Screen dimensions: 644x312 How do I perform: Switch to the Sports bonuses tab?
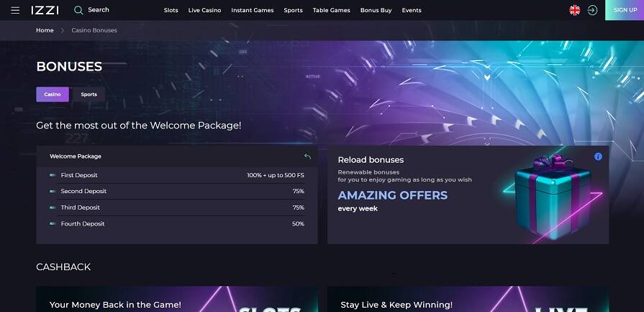coord(89,94)
